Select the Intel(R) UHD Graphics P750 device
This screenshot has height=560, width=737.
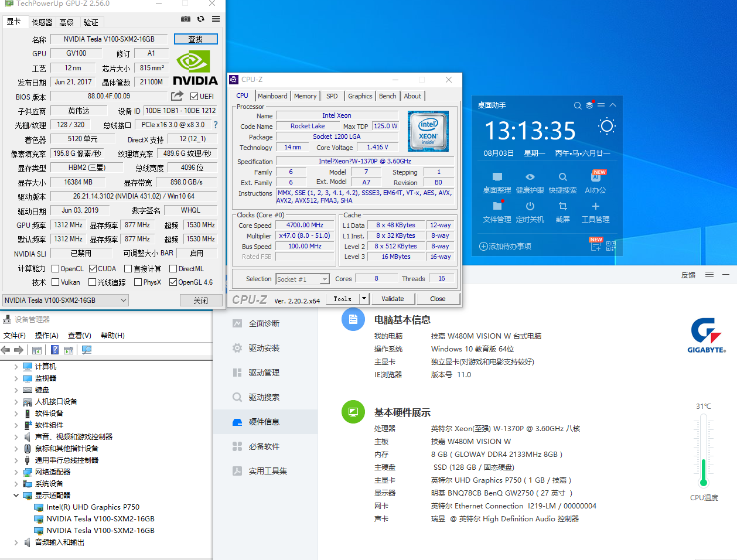(x=93, y=507)
